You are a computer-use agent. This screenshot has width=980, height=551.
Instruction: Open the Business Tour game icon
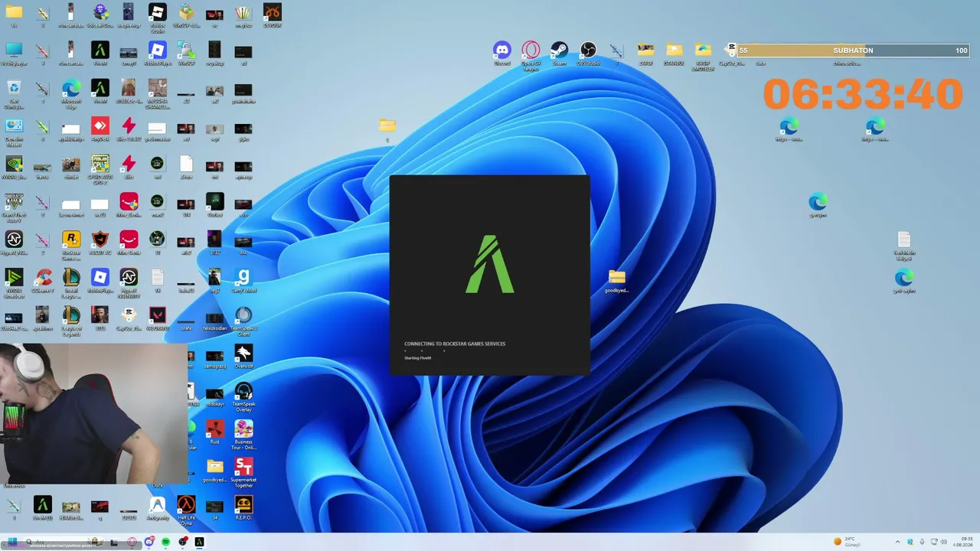[243, 435]
